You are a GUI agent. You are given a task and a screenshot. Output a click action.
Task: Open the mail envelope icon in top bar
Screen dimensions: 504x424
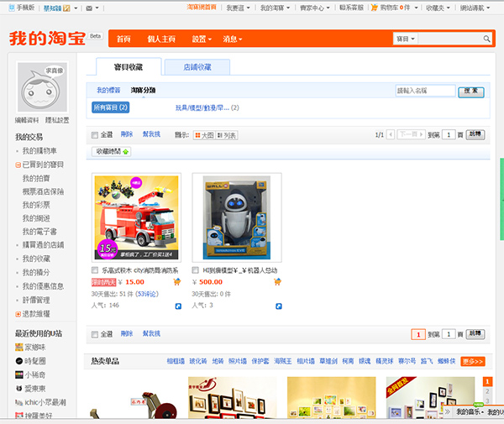coord(89,8)
